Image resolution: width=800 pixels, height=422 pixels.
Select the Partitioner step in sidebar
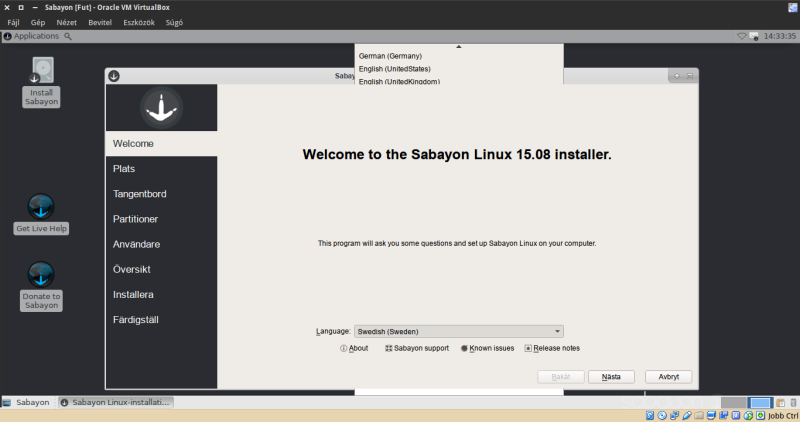click(161, 219)
